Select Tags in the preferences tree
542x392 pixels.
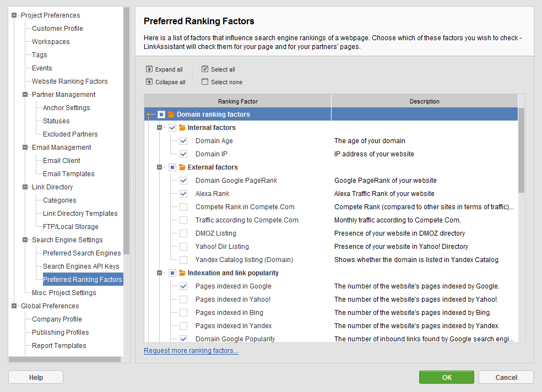tap(40, 55)
